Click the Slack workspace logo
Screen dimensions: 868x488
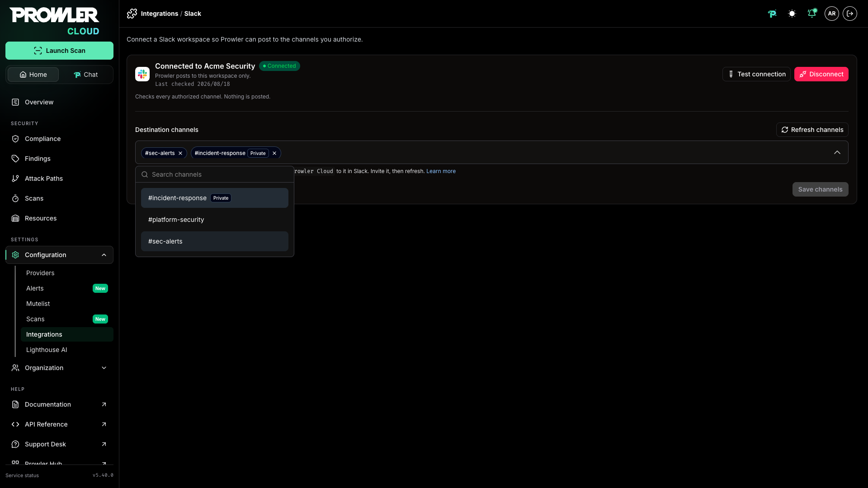click(142, 74)
